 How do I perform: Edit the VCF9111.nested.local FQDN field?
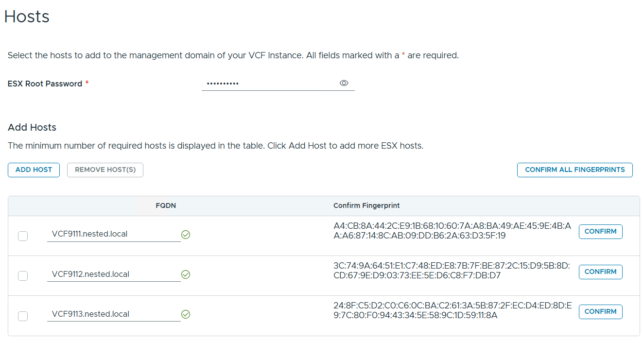click(113, 234)
